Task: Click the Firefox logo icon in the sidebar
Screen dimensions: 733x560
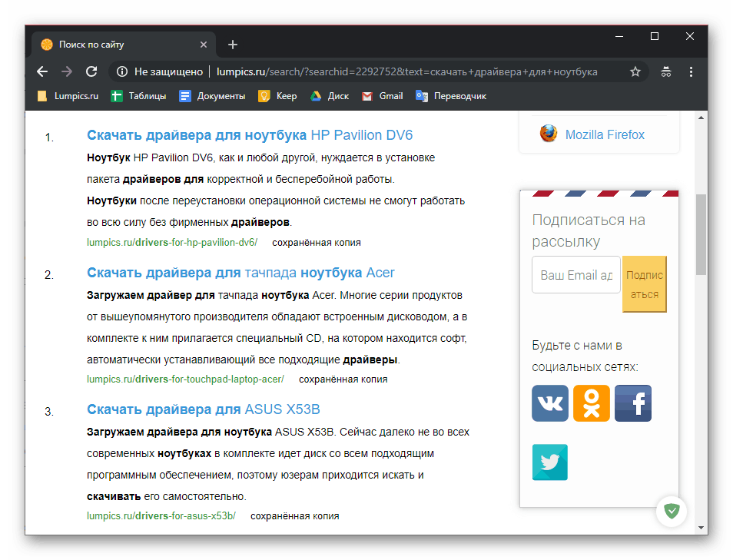Action: click(549, 134)
